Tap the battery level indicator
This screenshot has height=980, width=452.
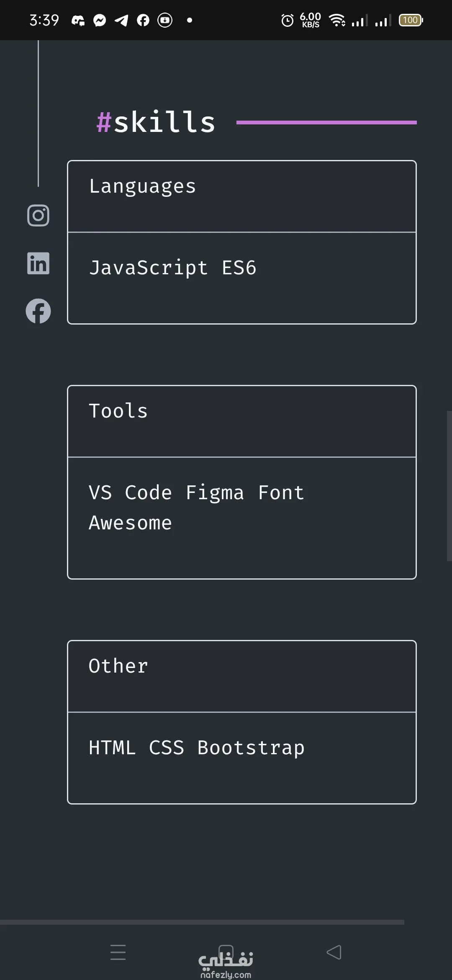tap(411, 20)
